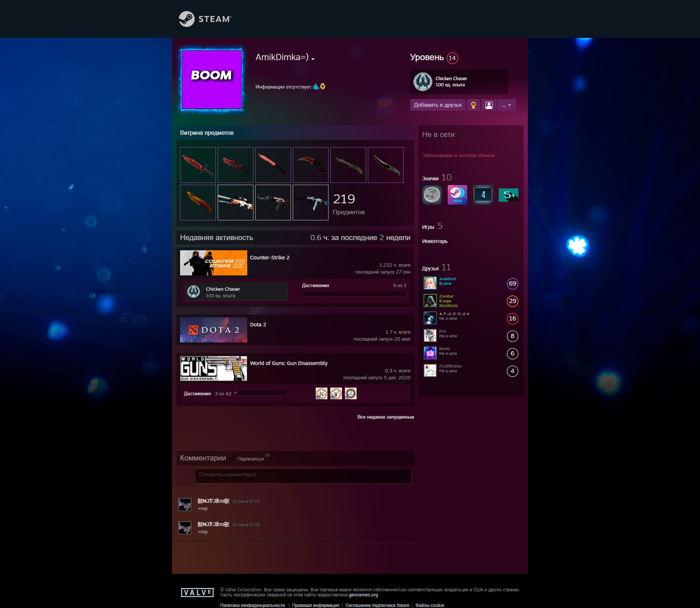Open Все недавно запущенные link
Screen dimensions: 700x608
pyautogui.click(x=385, y=417)
